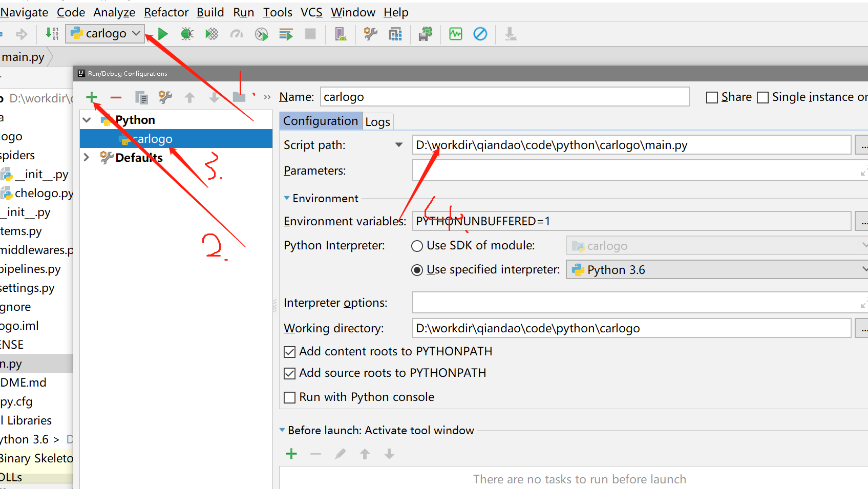Click the greyed download arrow icon
868x489 pixels.
pos(511,34)
